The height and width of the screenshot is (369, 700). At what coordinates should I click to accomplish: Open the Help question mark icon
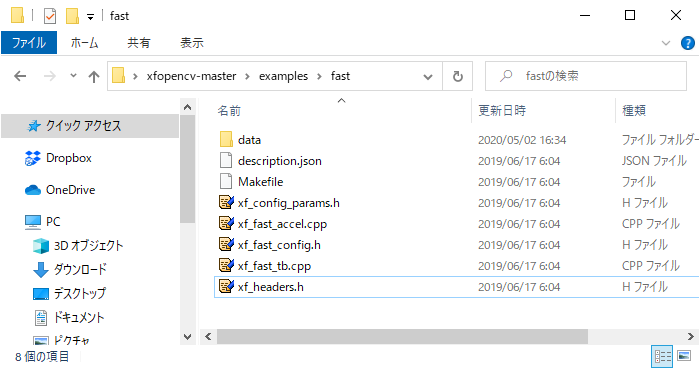(x=688, y=43)
